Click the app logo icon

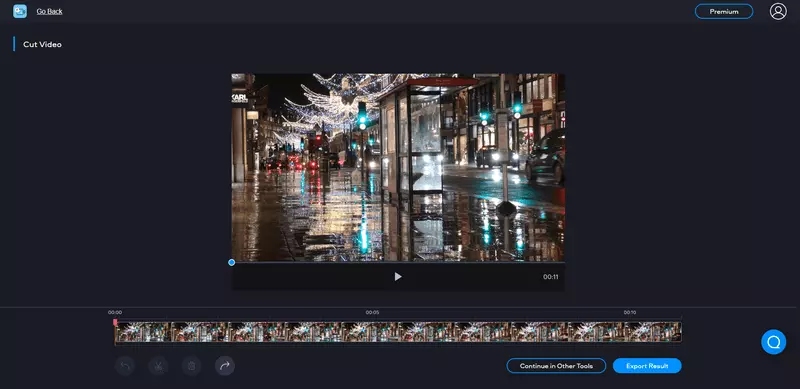pyautogui.click(x=20, y=11)
